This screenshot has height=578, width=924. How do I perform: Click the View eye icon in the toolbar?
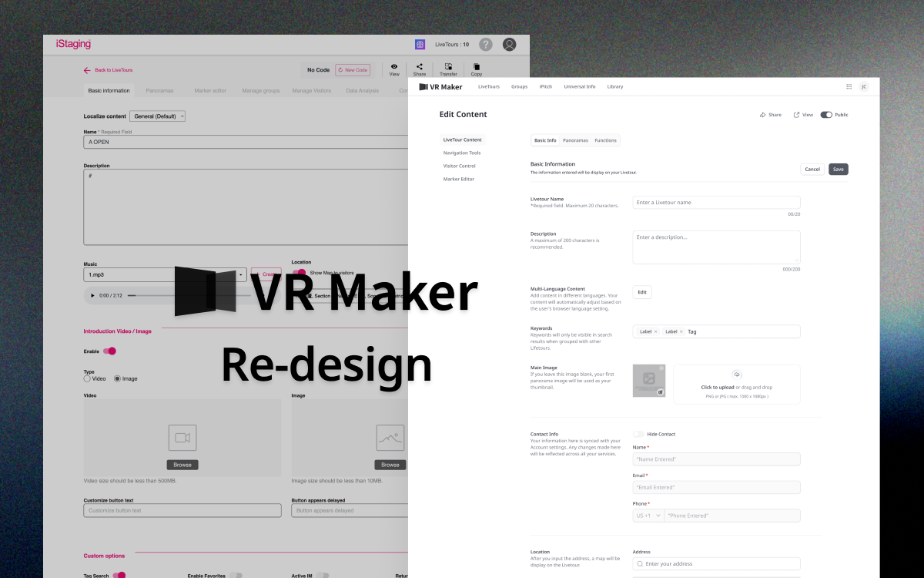pyautogui.click(x=394, y=68)
